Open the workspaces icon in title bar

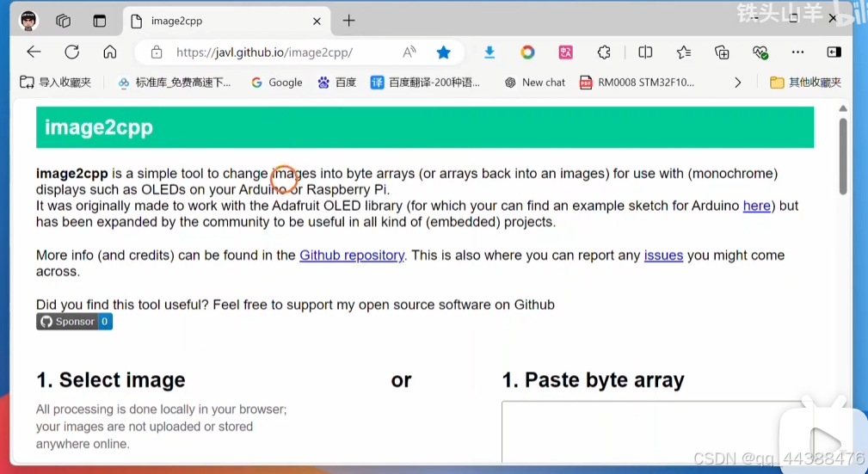(x=64, y=21)
